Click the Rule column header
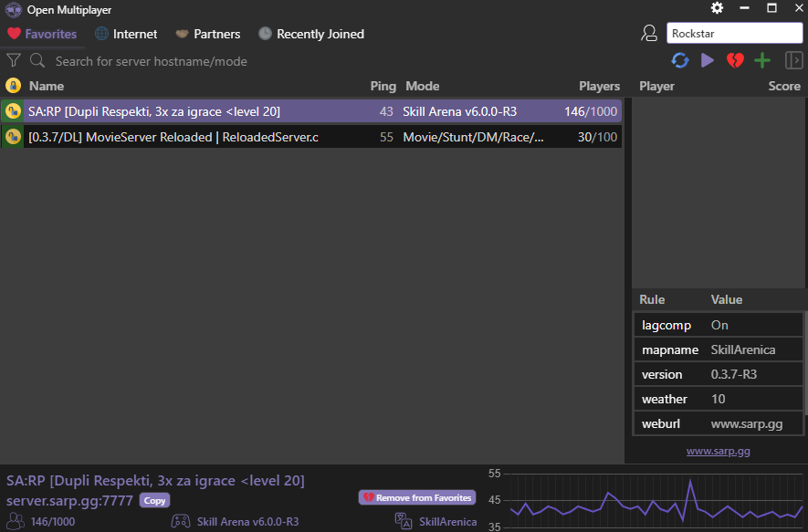The width and height of the screenshot is (808, 532). (x=652, y=299)
